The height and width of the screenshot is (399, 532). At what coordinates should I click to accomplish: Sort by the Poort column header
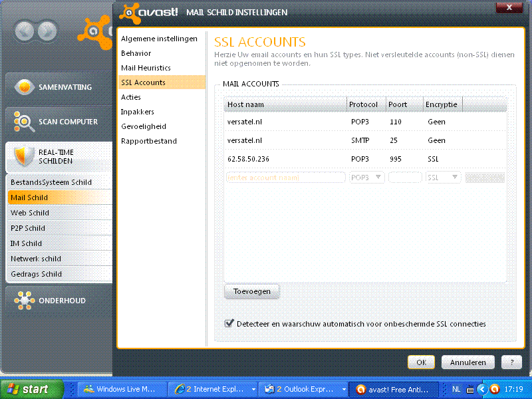[x=405, y=104]
